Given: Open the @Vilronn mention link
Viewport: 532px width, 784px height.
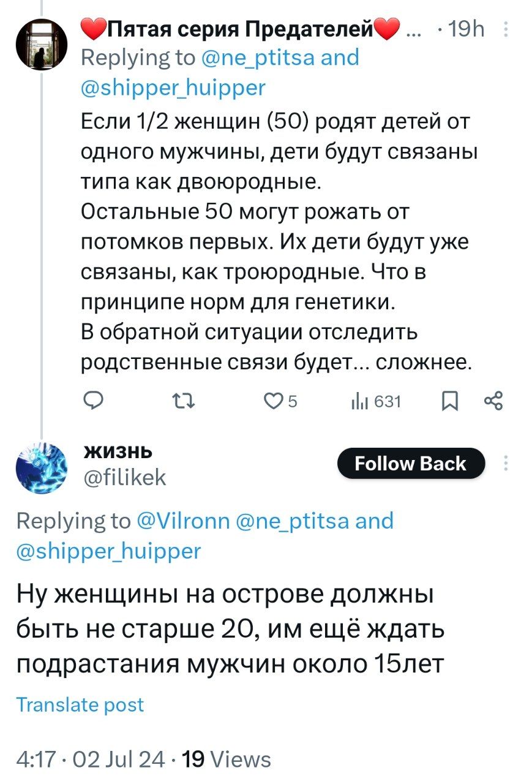Looking at the screenshot, I should click(182, 521).
